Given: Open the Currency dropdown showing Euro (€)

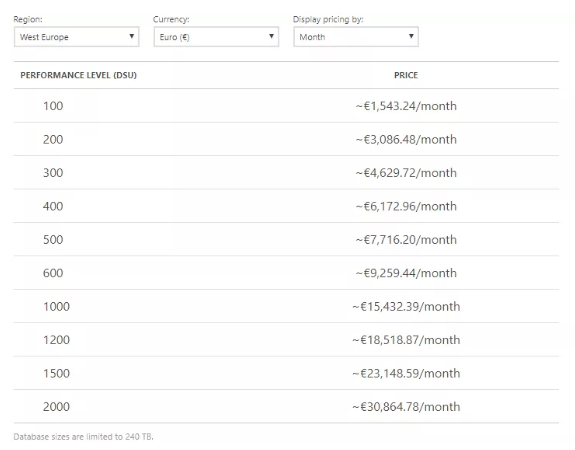Looking at the screenshot, I should click(216, 37).
